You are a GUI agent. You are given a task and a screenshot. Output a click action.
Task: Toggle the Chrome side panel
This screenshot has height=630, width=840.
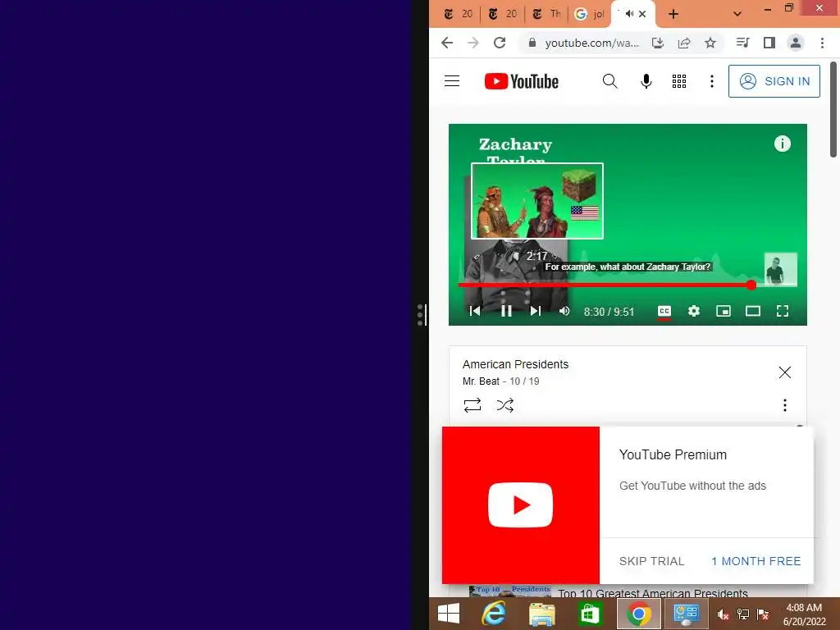coord(769,43)
